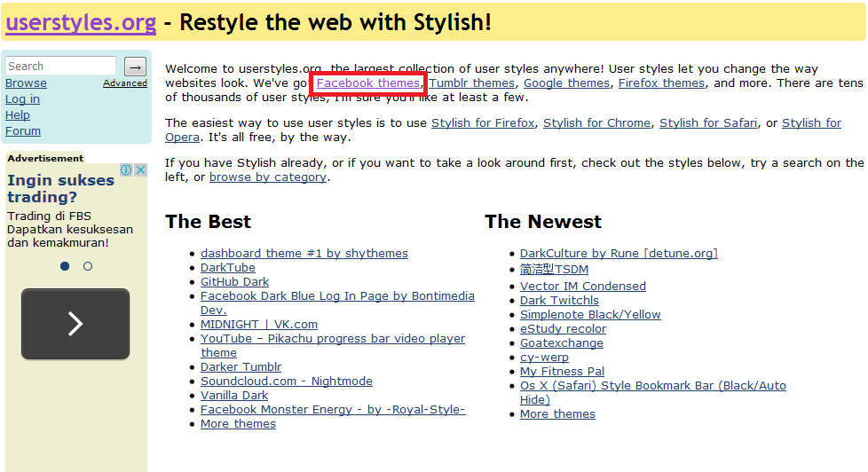Open Vanilla Dark style link
The height and width of the screenshot is (472, 868).
click(x=234, y=396)
